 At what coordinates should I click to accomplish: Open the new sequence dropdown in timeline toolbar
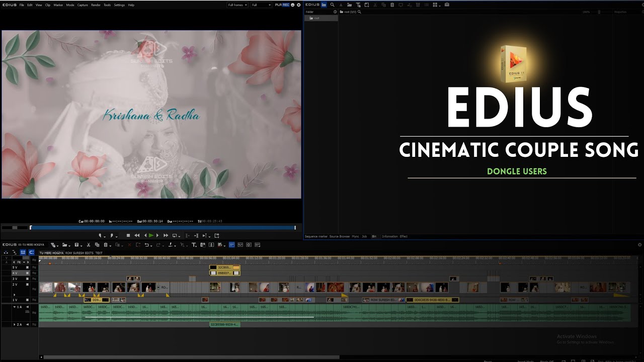pyautogui.click(x=57, y=245)
